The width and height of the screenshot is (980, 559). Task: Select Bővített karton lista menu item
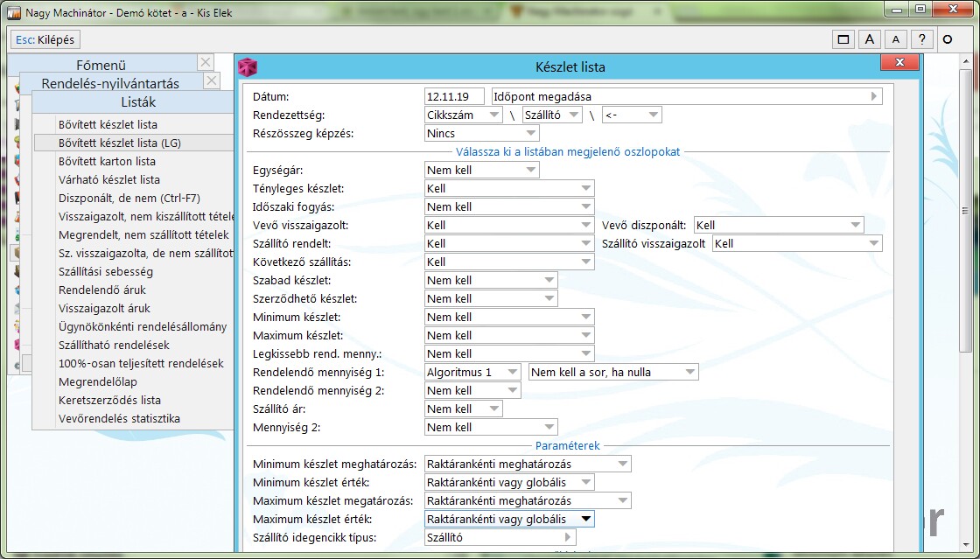click(x=107, y=161)
